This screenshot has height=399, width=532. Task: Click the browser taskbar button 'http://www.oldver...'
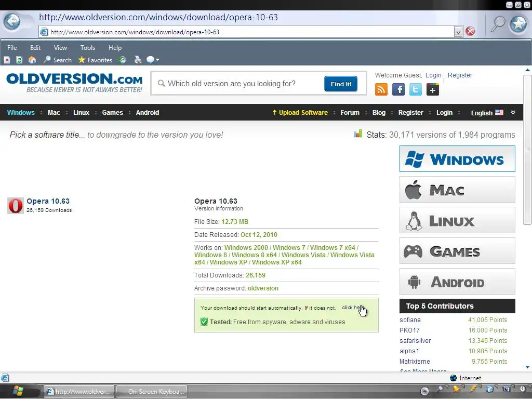click(79, 392)
